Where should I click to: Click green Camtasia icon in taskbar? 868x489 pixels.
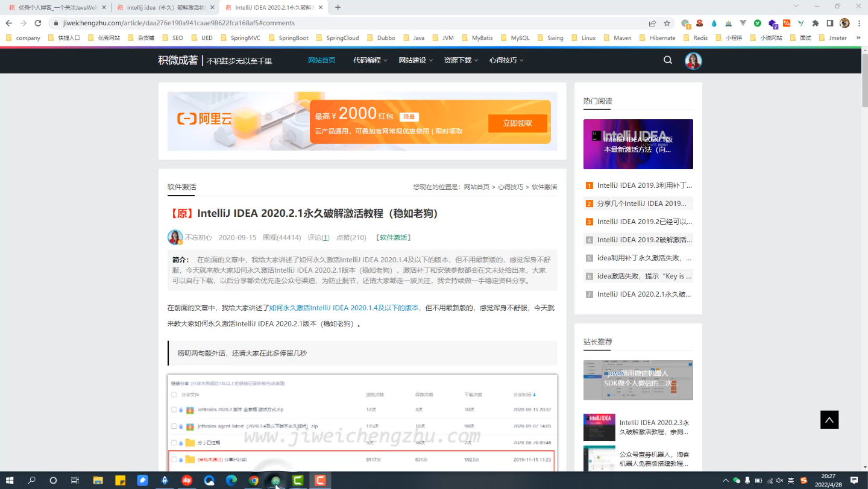tap(298, 481)
